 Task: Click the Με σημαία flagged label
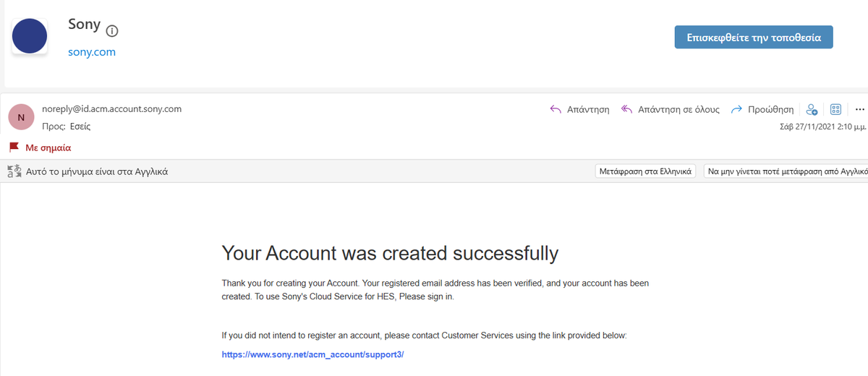[x=48, y=148]
